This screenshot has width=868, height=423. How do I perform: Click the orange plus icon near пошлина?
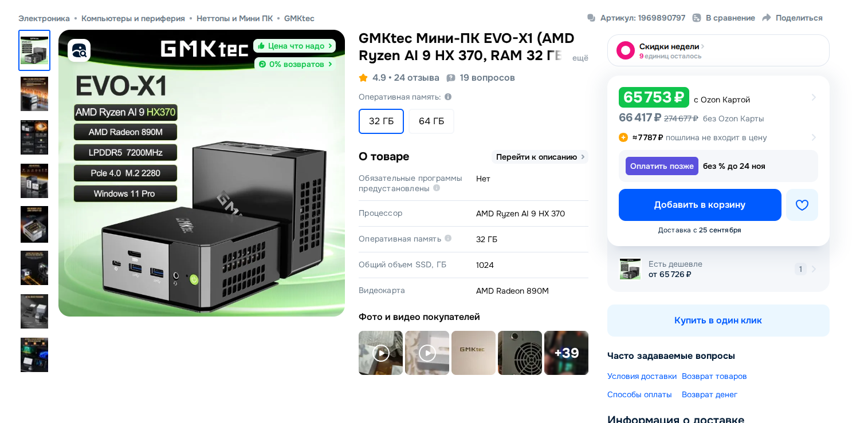pos(623,137)
